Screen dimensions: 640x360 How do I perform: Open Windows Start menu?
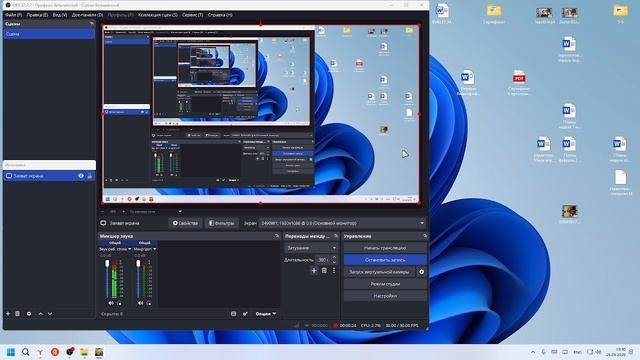pos(11,352)
